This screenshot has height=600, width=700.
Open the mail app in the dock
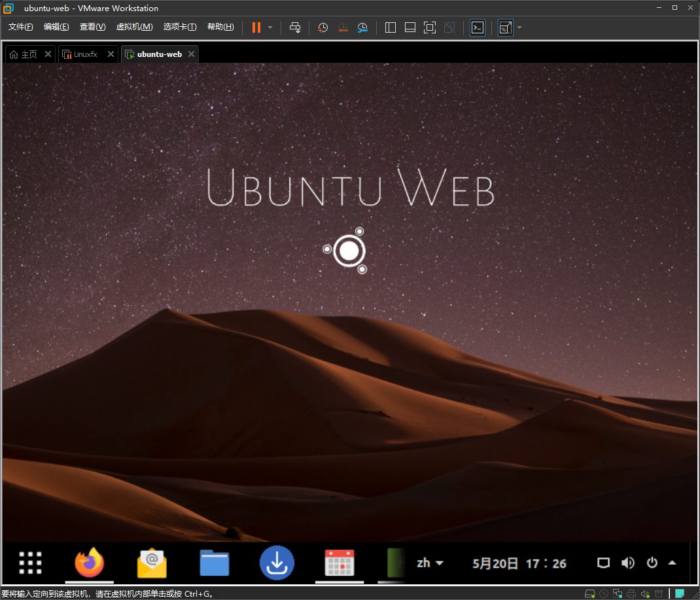pyautogui.click(x=152, y=562)
